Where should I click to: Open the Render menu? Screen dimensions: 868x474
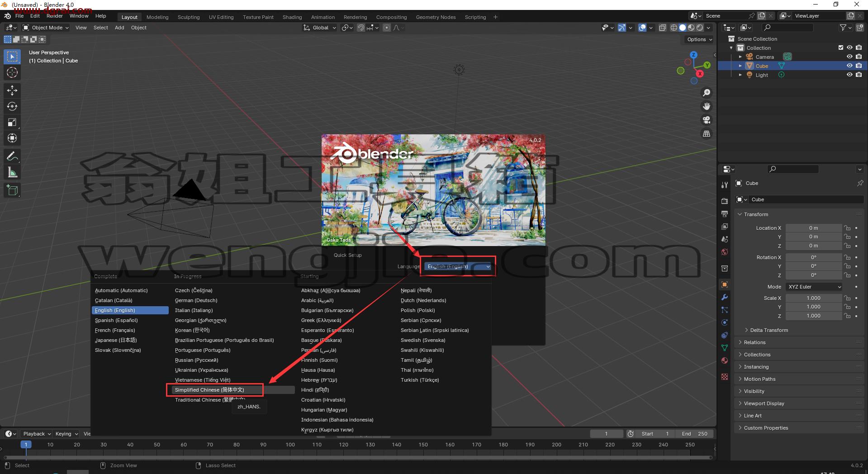coord(55,16)
